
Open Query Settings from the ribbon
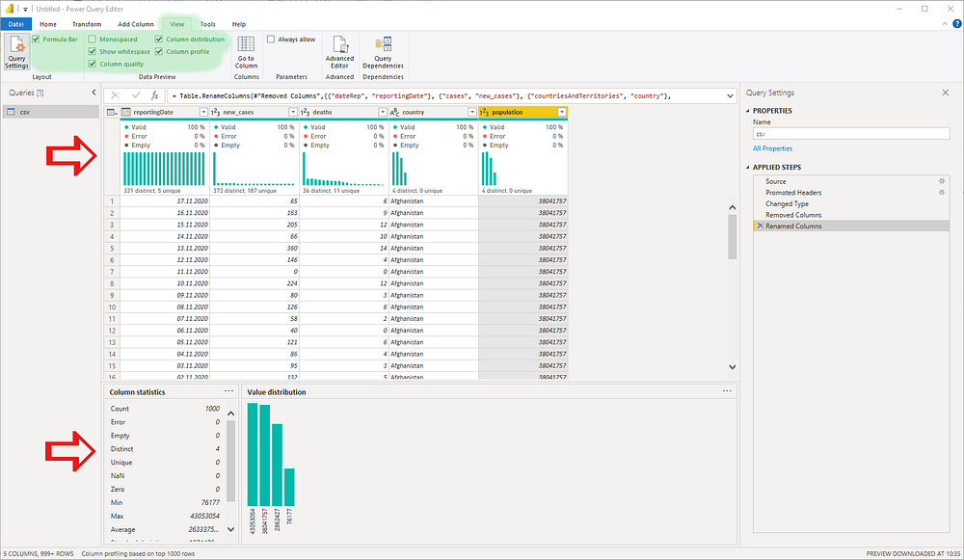16,52
